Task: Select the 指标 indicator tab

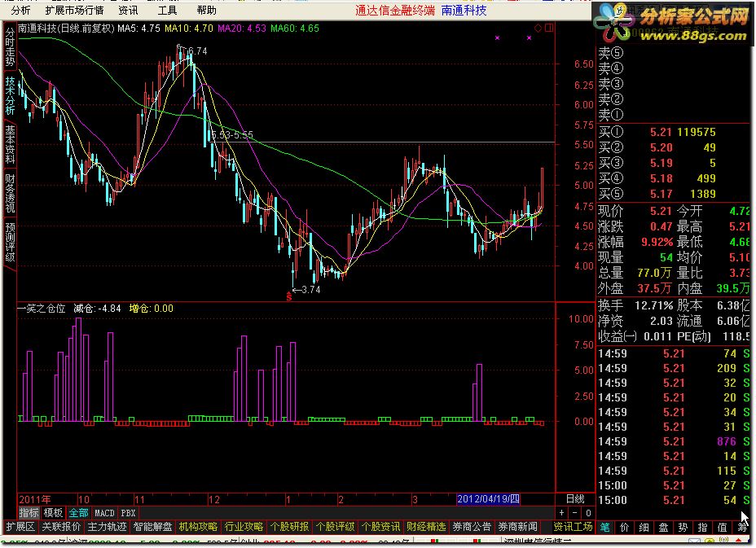Action: [x=29, y=513]
